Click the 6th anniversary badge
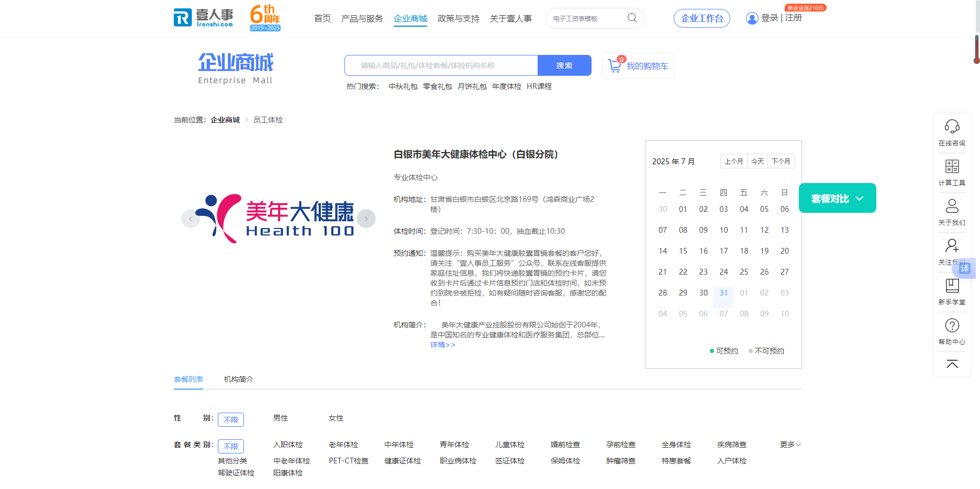Image resolution: width=980 pixels, height=489 pixels. point(265,18)
